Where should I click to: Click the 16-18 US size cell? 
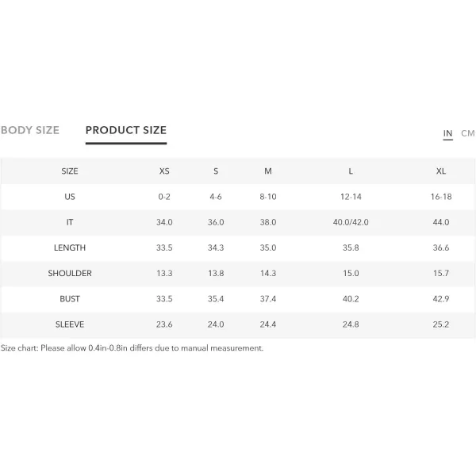click(441, 197)
